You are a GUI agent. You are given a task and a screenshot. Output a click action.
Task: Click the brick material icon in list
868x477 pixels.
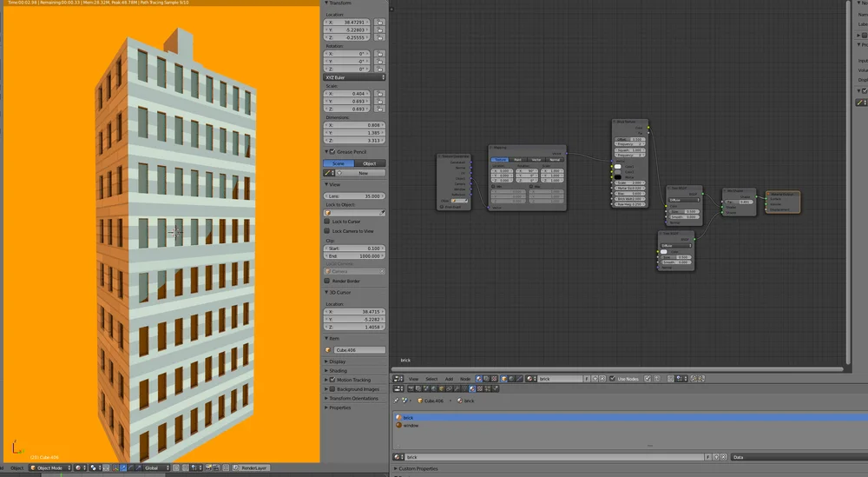pyautogui.click(x=398, y=418)
